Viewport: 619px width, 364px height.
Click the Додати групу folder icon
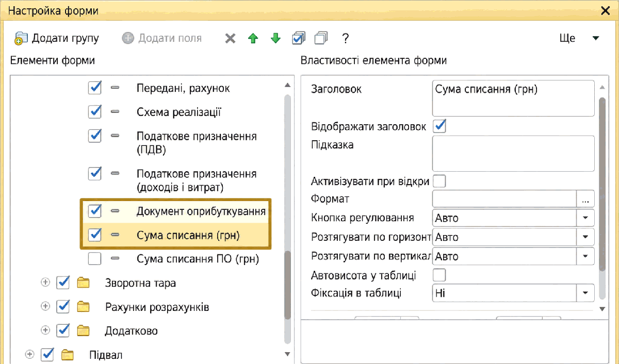[21, 39]
